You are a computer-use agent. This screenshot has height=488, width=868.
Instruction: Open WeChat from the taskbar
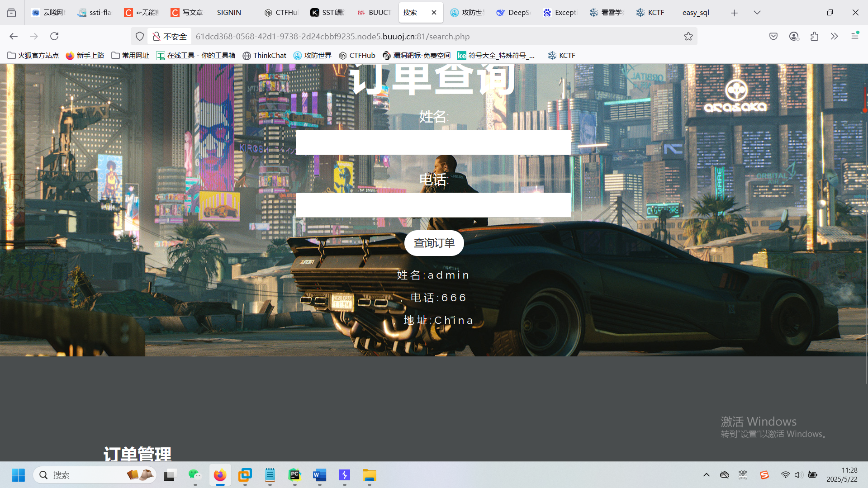[x=195, y=475]
